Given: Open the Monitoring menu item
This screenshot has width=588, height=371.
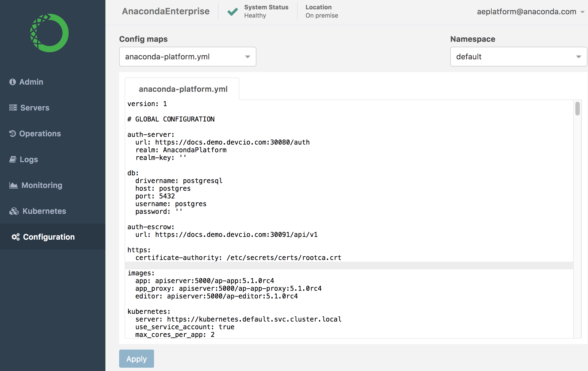Looking at the screenshot, I should click(42, 185).
